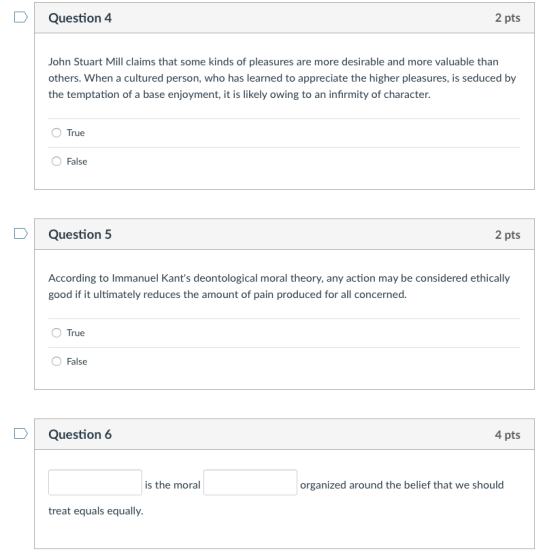Flag Question 4 with the bookmark icon

coord(21,17)
